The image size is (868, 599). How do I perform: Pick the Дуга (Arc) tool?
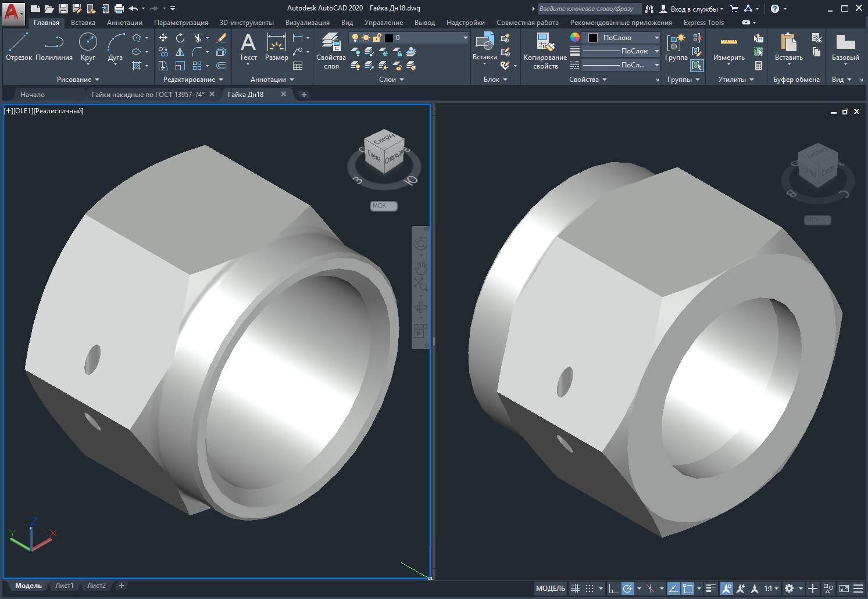coord(115,46)
